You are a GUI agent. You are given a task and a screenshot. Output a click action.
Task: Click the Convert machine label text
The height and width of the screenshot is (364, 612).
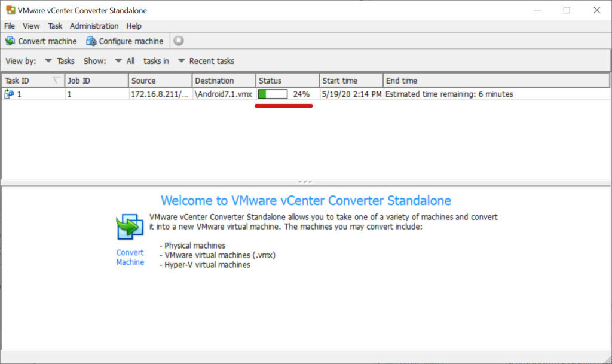pyautogui.click(x=47, y=41)
